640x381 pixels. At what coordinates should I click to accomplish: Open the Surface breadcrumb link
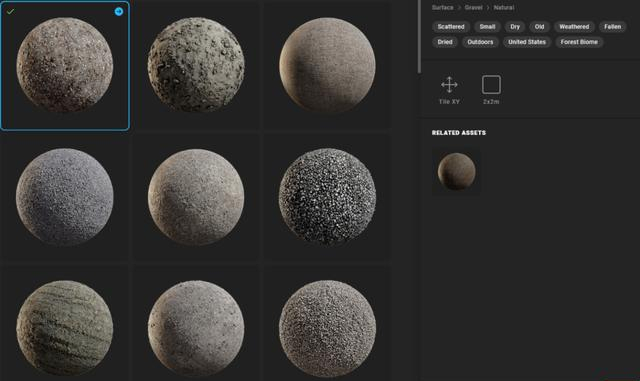click(442, 7)
